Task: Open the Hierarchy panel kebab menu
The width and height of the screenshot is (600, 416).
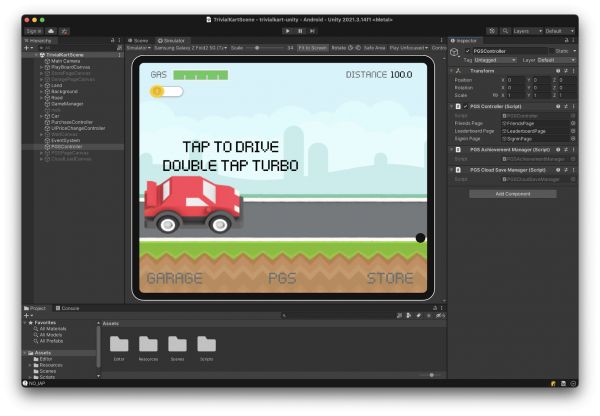Action: 119,40
